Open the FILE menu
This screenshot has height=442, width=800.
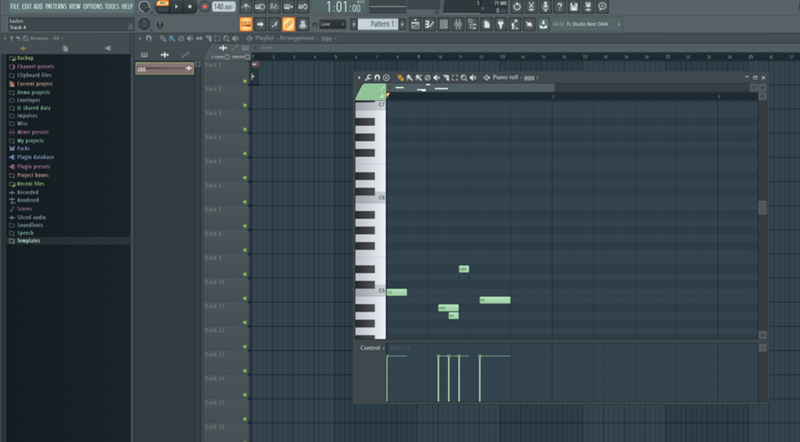15,6
